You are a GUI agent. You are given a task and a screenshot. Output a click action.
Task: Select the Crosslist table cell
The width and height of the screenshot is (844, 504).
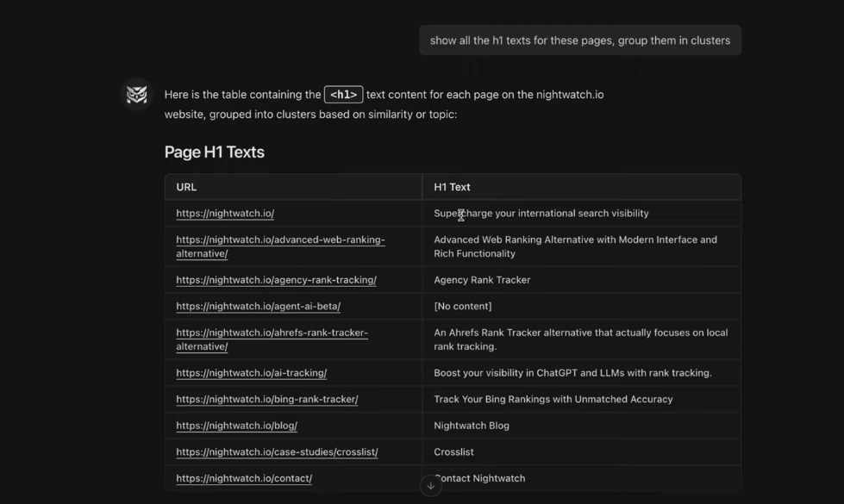tap(453, 451)
